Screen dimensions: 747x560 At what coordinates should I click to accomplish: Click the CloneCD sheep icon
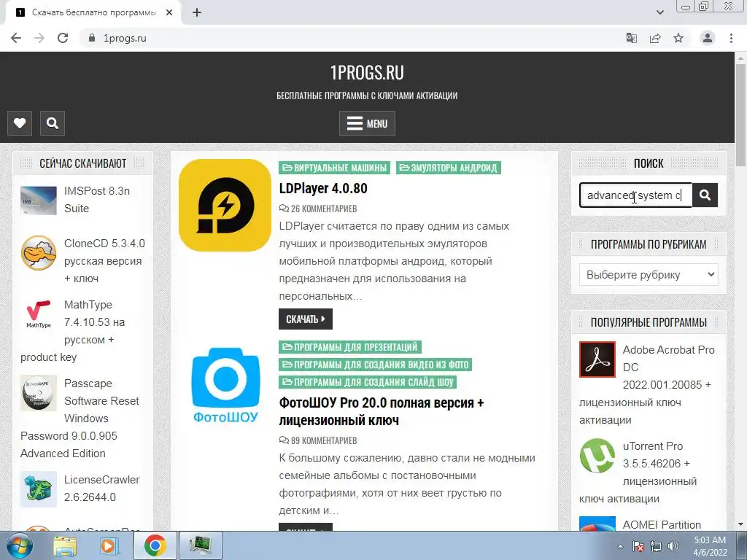tap(39, 253)
